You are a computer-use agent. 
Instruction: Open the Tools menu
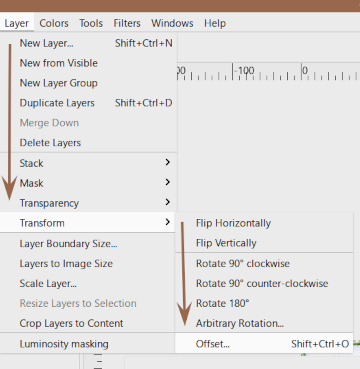click(91, 23)
